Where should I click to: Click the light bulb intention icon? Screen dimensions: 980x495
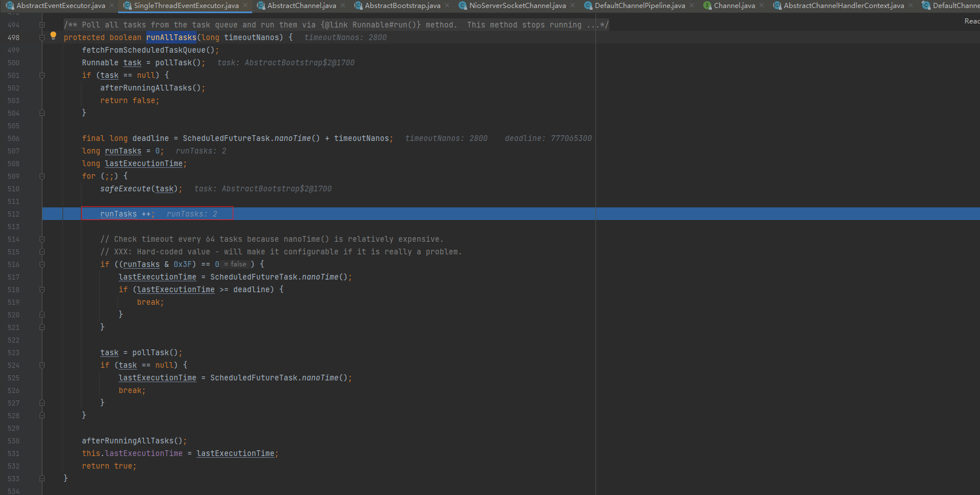pyautogui.click(x=53, y=36)
